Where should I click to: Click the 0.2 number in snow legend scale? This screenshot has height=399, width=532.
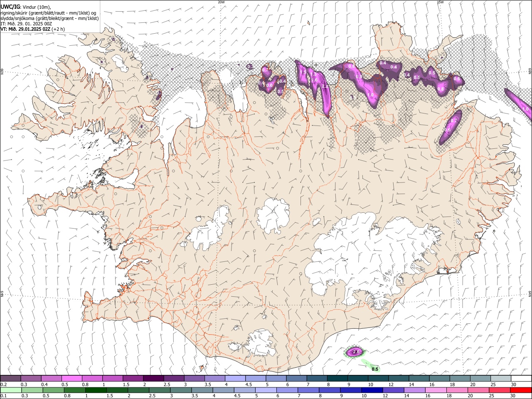[3, 384]
